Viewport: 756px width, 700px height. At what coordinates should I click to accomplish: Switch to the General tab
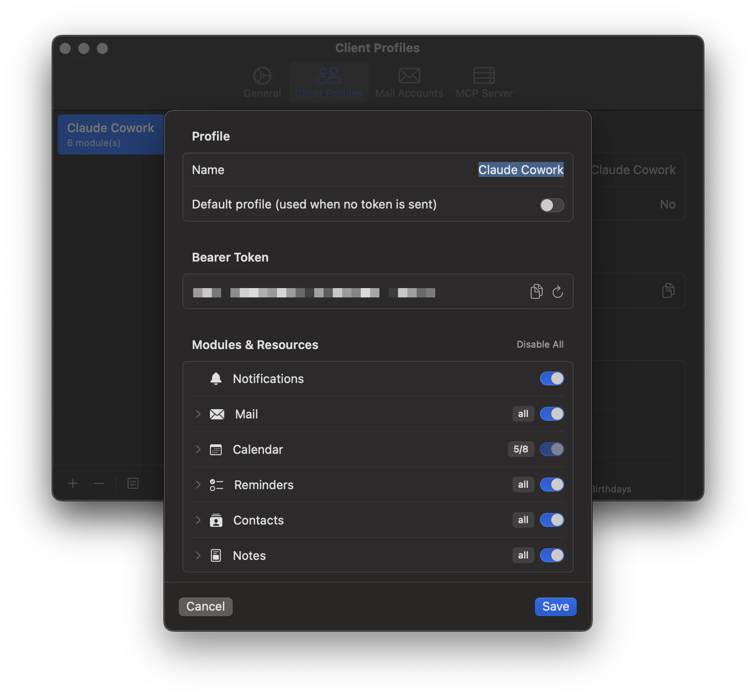[262, 82]
